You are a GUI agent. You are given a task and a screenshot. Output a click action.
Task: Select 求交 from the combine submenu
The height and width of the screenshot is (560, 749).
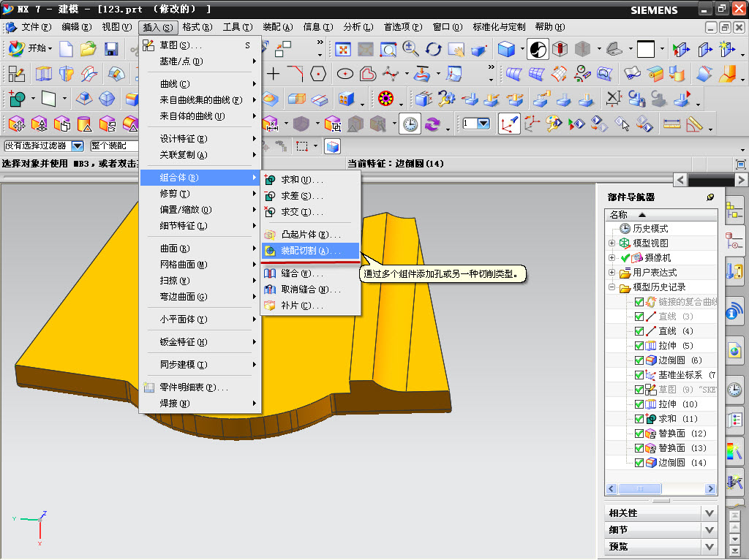(310, 211)
